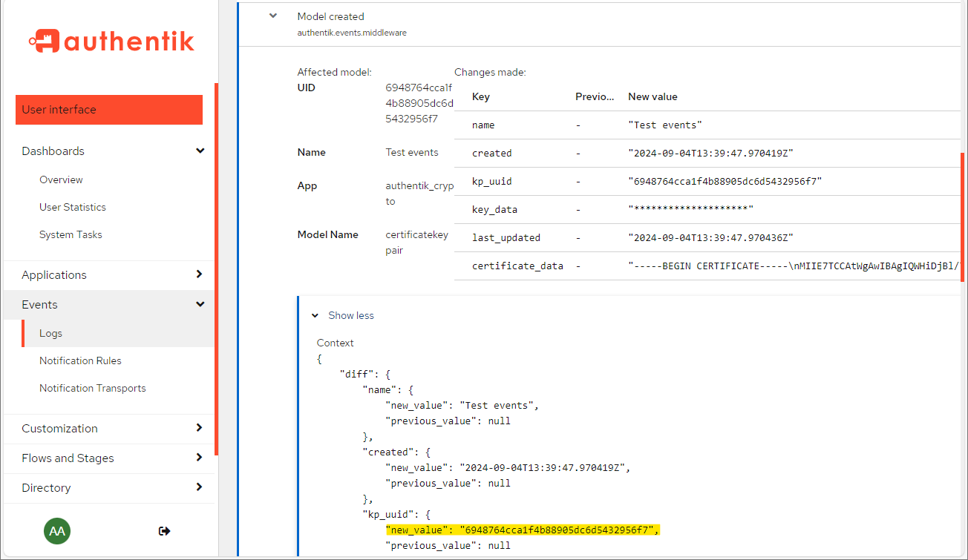Click the certificatekeypair Model Name value

[417, 243]
